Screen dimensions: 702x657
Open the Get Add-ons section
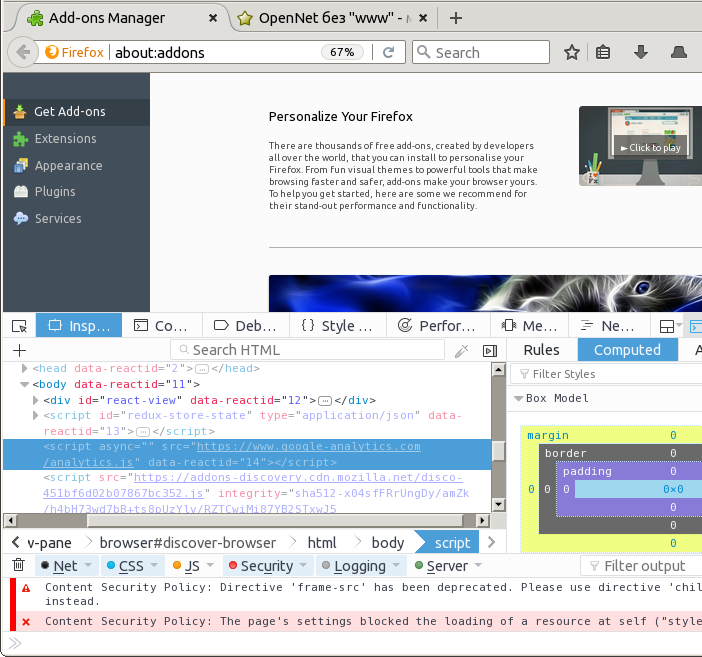click(x=76, y=112)
